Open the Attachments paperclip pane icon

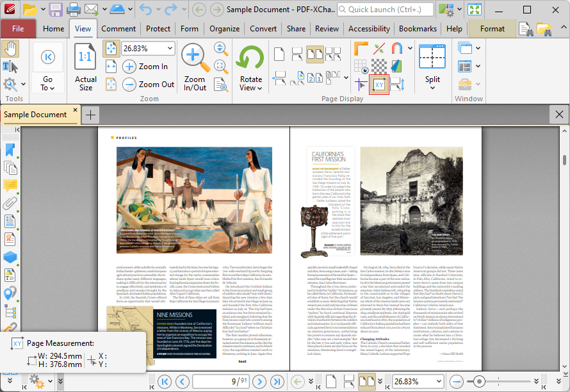tap(10, 203)
